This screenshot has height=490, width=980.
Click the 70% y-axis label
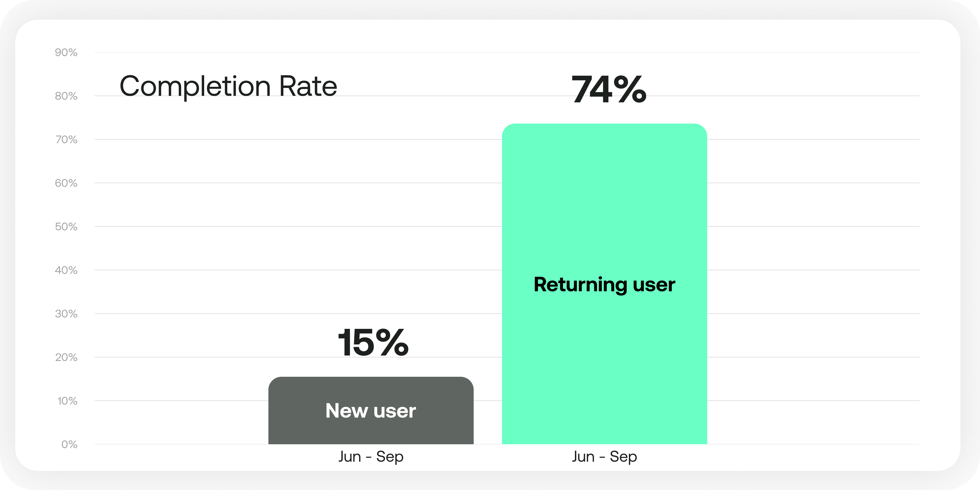[x=66, y=140]
